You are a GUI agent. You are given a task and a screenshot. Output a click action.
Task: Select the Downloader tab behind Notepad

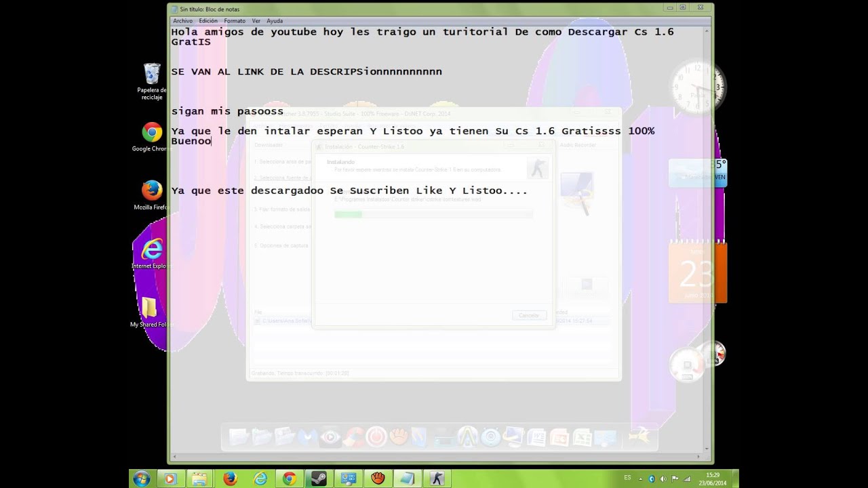tap(269, 145)
